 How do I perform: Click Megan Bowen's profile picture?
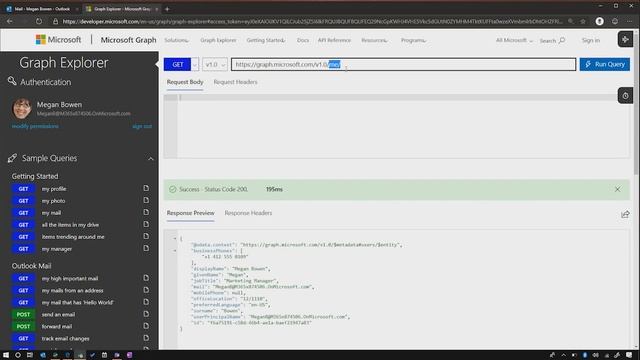point(22,108)
